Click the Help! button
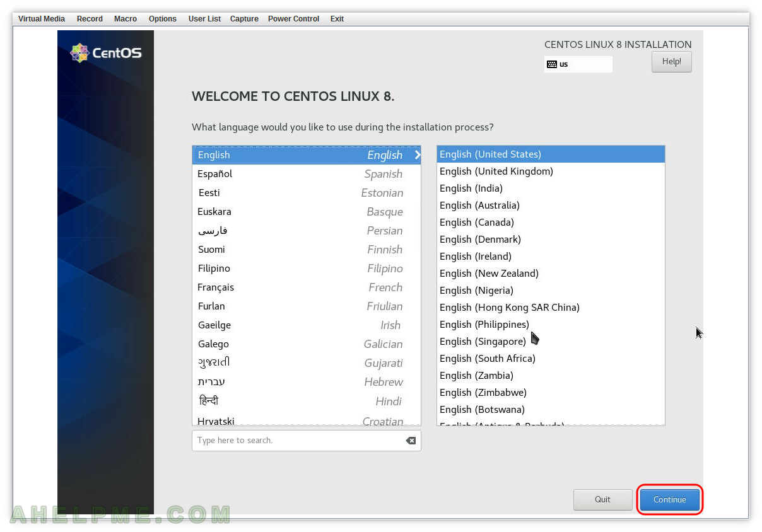Viewport: 762px width, 532px height. point(672,62)
